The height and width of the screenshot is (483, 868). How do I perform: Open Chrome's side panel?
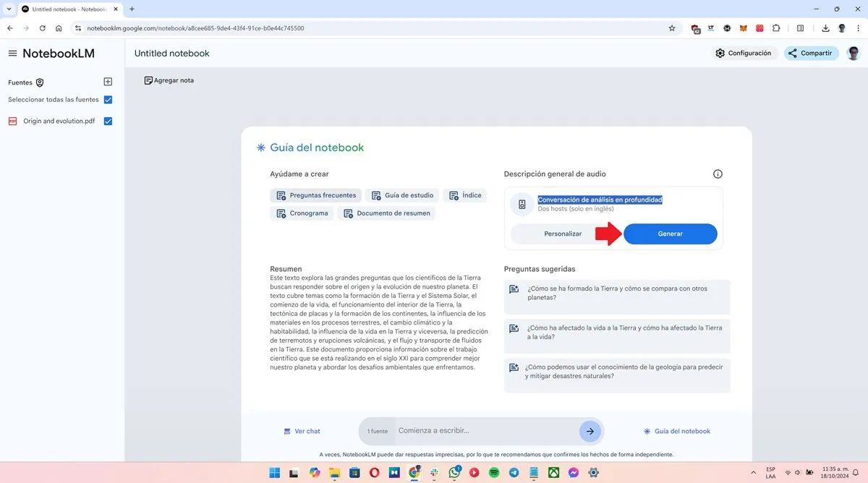point(800,28)
